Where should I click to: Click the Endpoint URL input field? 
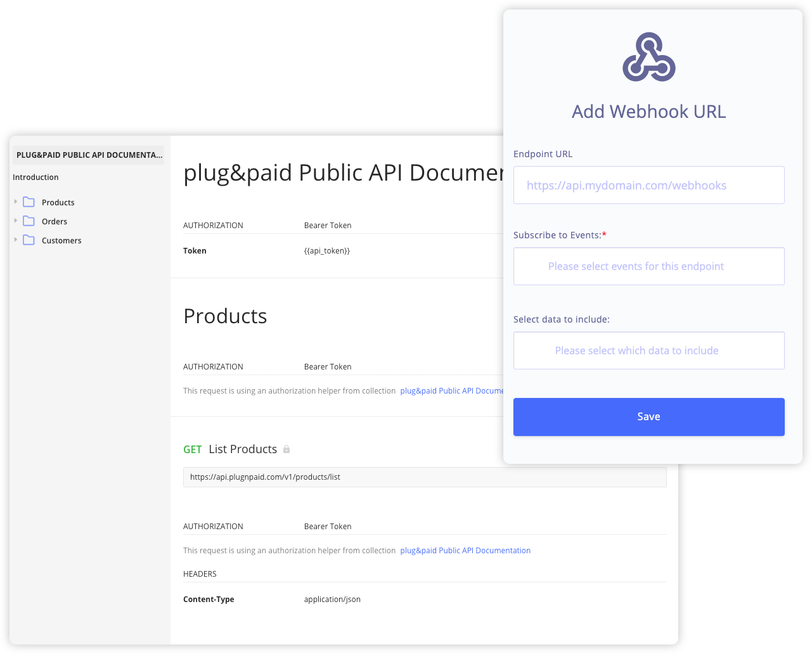pyautogui.click(x=648, y=185)
